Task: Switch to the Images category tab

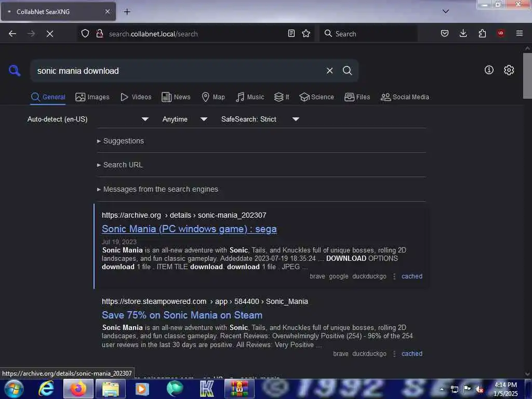Action: click(92, 97)
